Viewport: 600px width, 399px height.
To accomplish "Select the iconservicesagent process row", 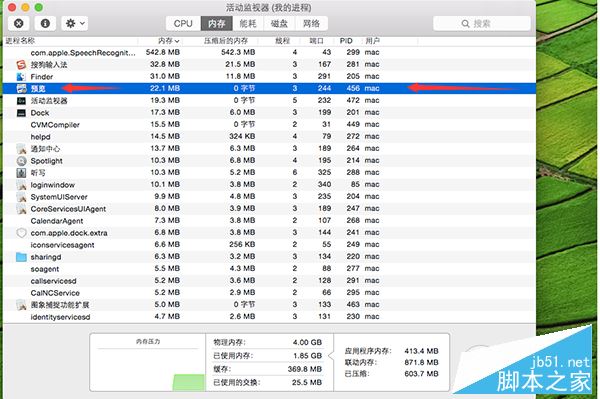I will coord(269,244).
